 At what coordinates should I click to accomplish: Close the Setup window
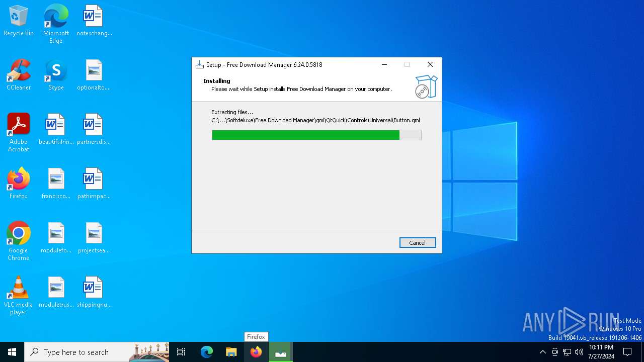tap(430, 64)
